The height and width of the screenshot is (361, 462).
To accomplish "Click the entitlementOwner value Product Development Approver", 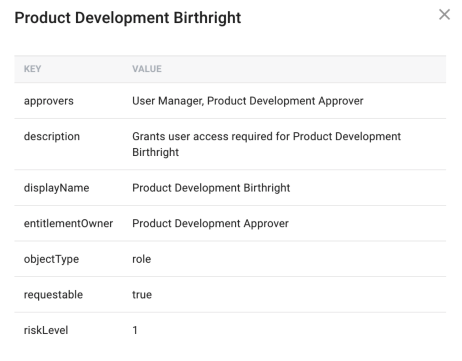I will 210,223.
